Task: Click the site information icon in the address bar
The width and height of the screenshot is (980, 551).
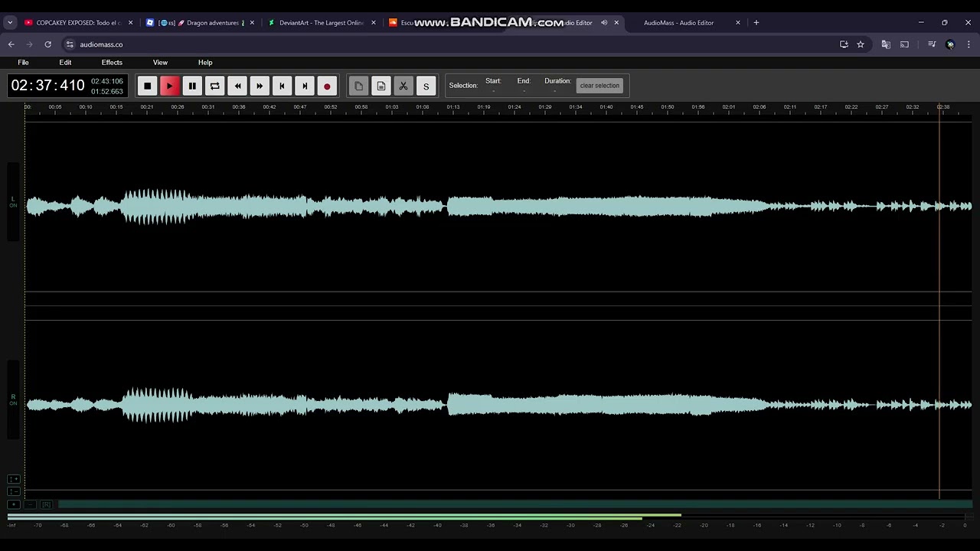Action: click(70, 44)
